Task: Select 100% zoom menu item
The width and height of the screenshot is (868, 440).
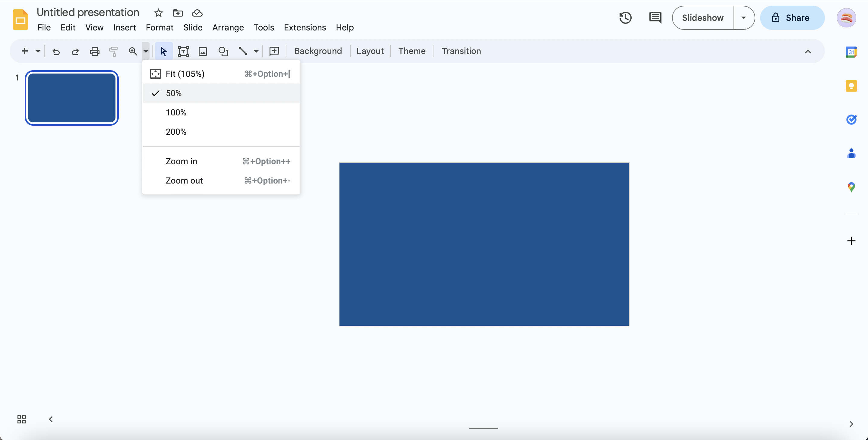Action: click(x=176, y=112)
